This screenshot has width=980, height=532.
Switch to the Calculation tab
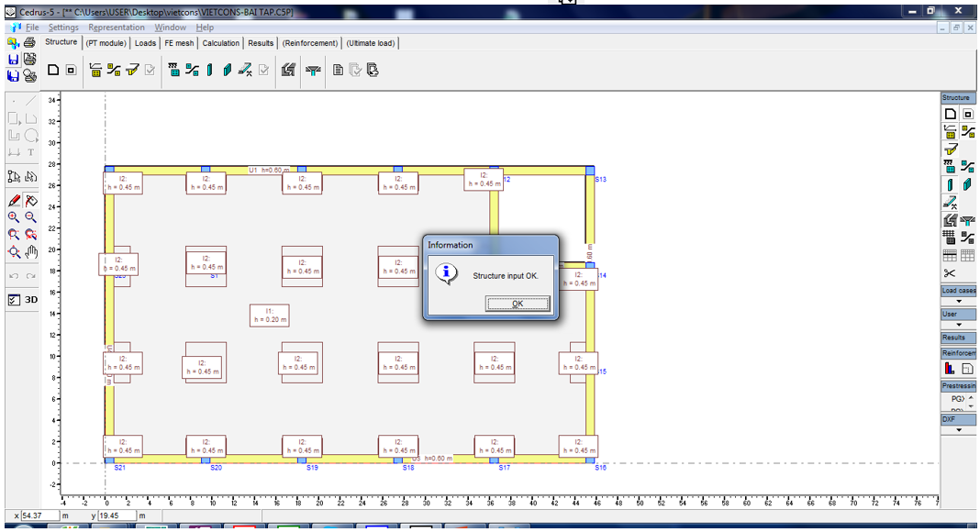click(220, 43)
